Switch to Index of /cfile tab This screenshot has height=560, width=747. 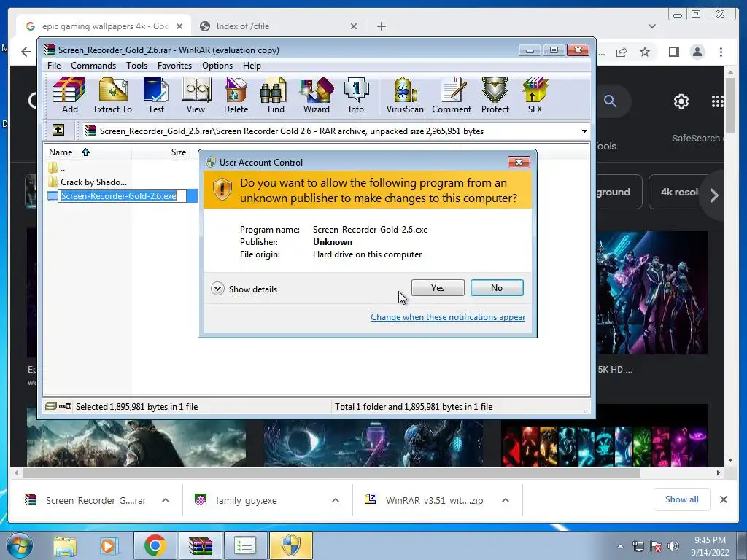click(279, 26)
